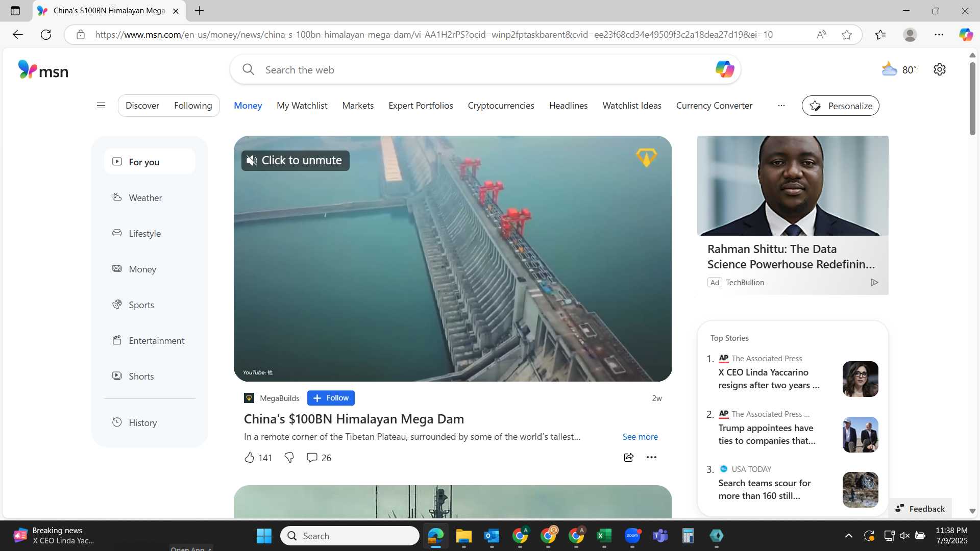Go back in browser history
Viewport: 980px width, 551px height.
tap(18, 35)
